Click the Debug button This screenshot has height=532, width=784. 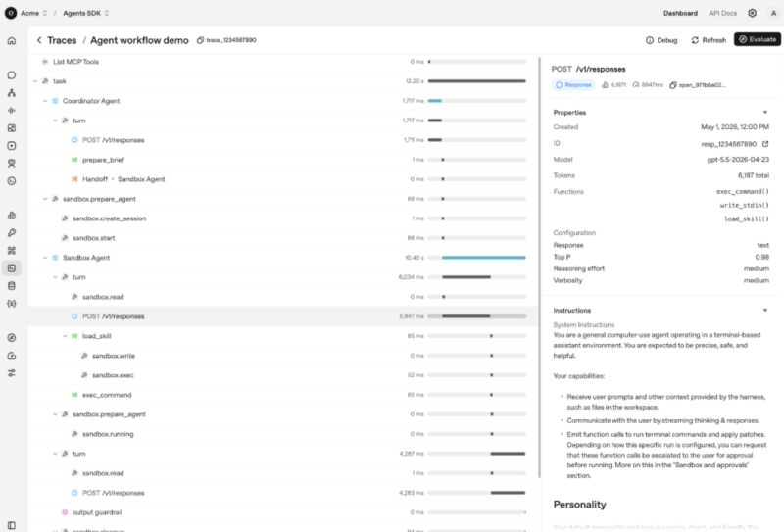coord(661,40)
